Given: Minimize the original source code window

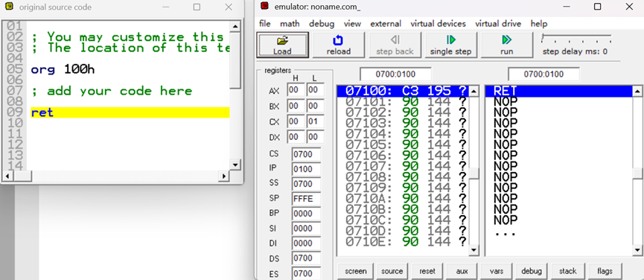Looking at the screenshot, I should tap(165, 7).
